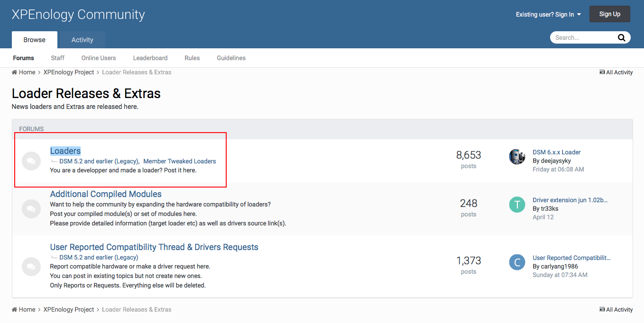The image size is (644, 323).
Task: Focus the Search input field
Action: tap(583, 37)
